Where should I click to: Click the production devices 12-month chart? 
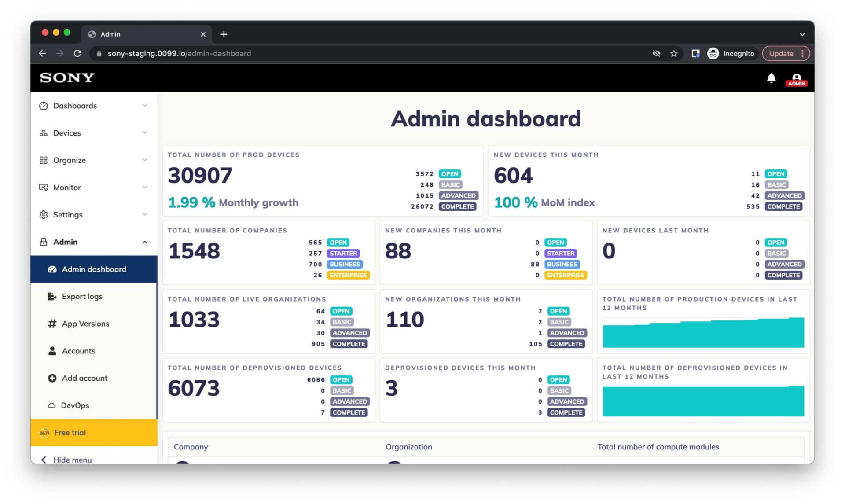[703, 333]
